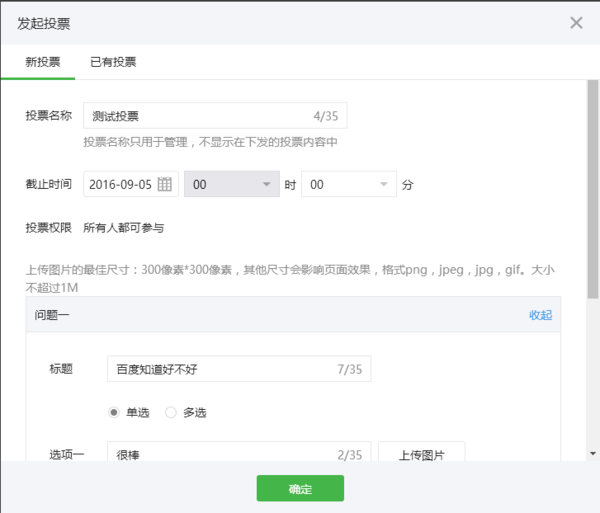Open the deadline date calendar icon

tap(165, 184)
